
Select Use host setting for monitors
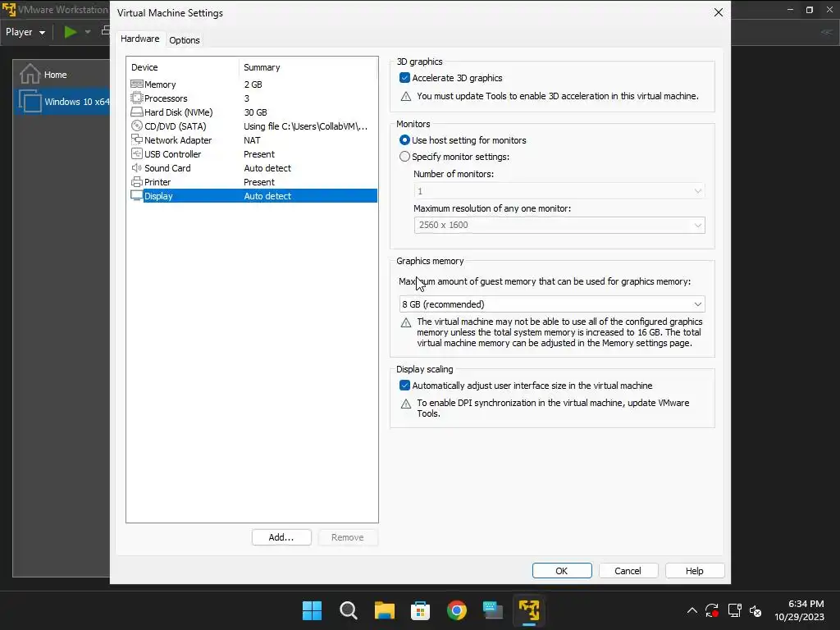(x=405, y=139)
